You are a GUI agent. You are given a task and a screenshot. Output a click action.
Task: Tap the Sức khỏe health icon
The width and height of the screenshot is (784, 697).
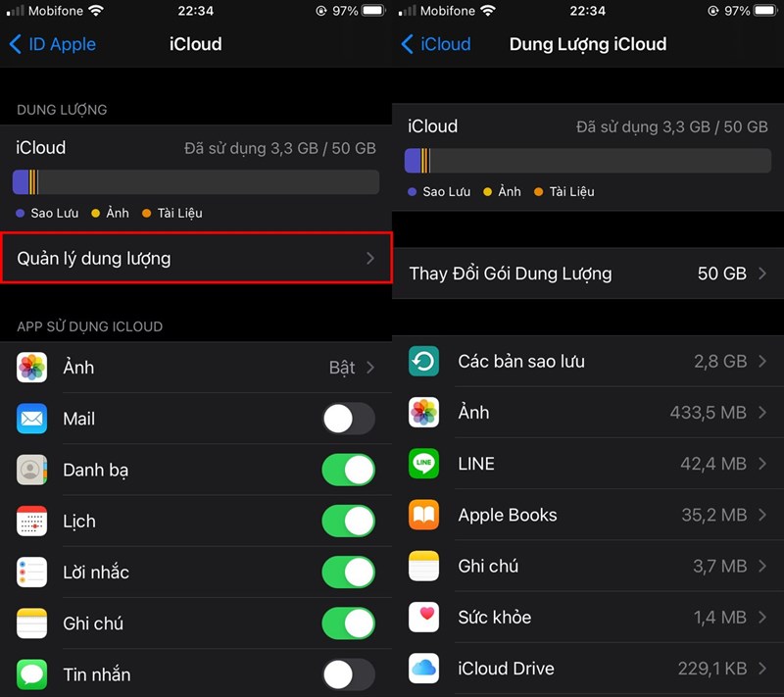tap(424, 617)
